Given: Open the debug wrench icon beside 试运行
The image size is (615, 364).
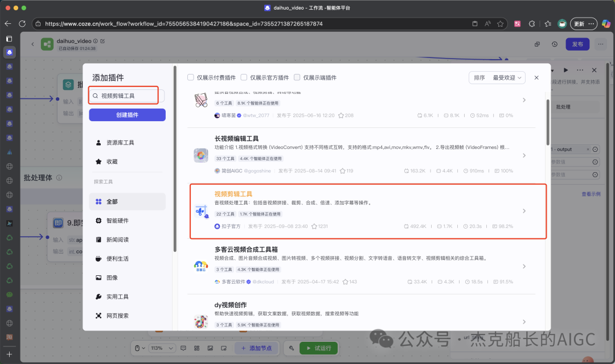Looking at the screenshot, I should 292,348.
